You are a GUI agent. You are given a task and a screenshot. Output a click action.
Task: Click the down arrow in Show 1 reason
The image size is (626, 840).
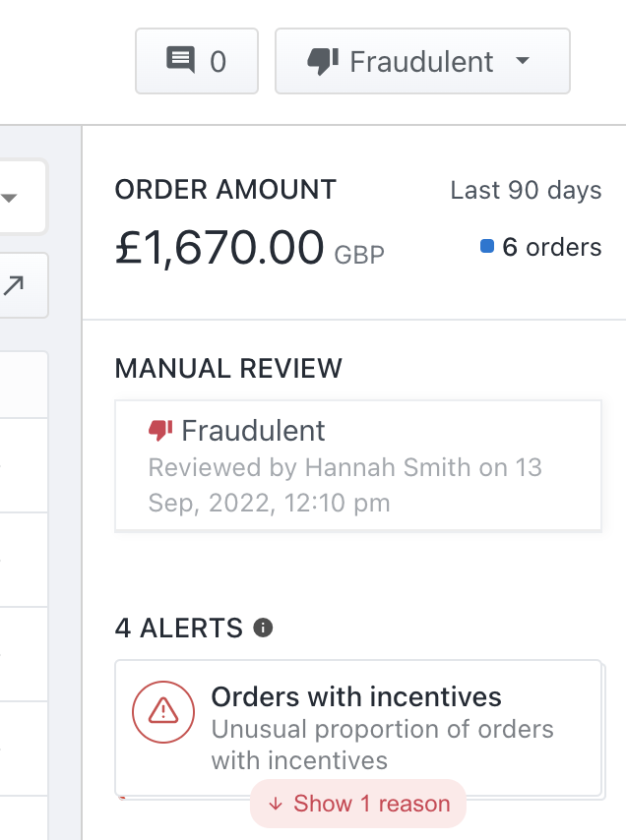tap(276, 804)
